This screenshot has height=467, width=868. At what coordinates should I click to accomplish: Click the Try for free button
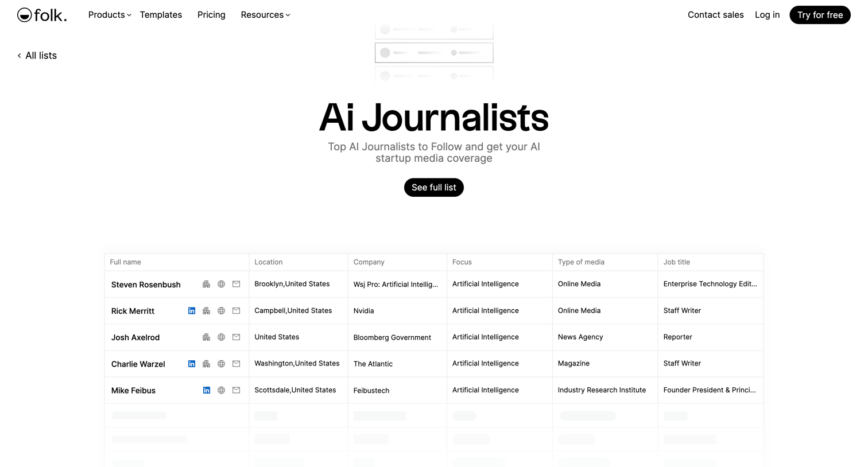820,15
